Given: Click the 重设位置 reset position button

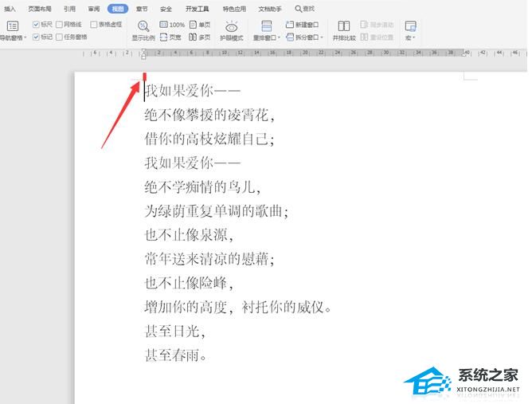Looking at the screenshot, I should coord(377,37).
